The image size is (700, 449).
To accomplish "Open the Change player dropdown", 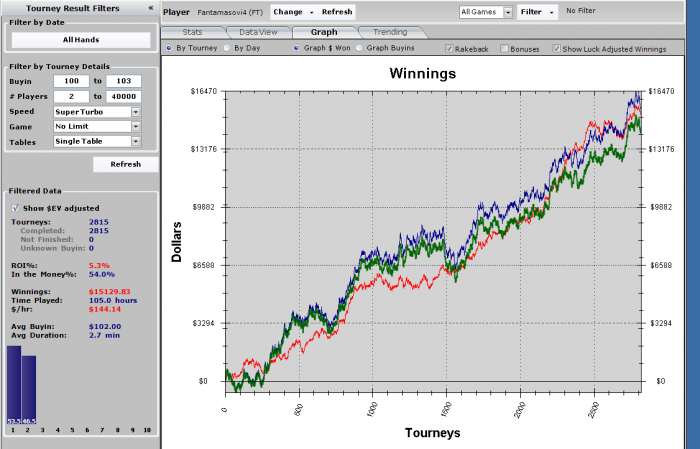I will coord(293,12).
